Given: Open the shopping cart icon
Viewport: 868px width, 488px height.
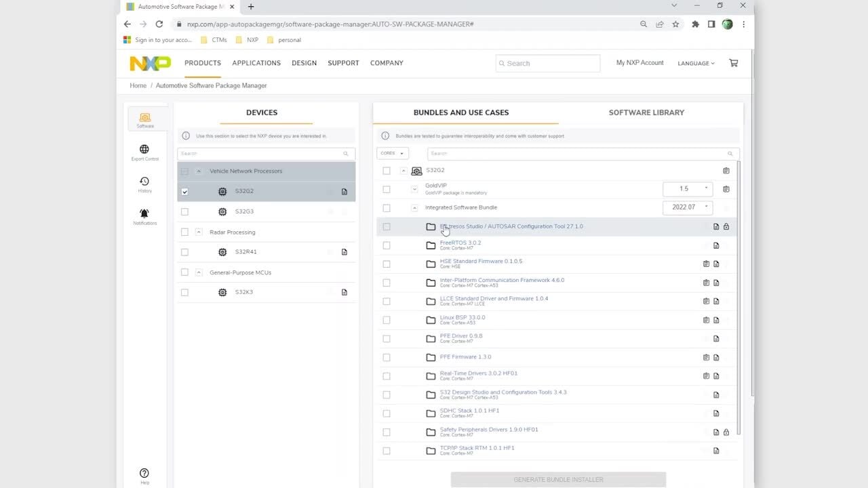Looking at the screenshot, I should click(733, 63).
